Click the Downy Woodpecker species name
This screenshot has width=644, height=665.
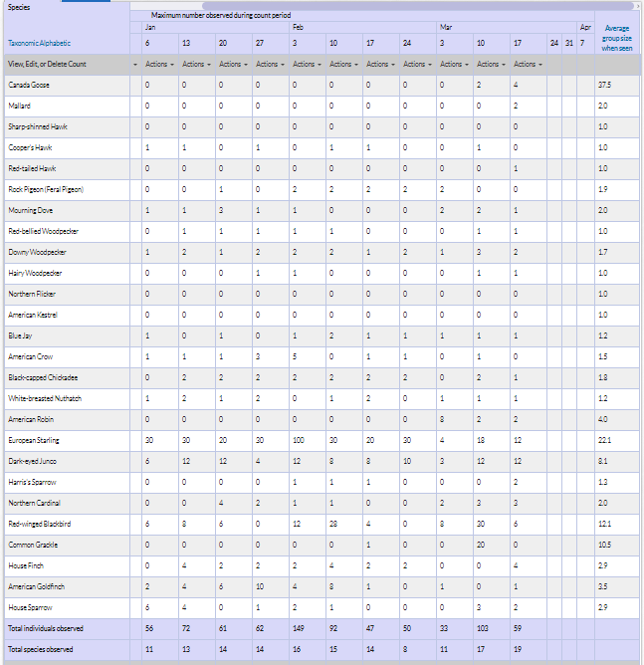[x=37, y=252]
